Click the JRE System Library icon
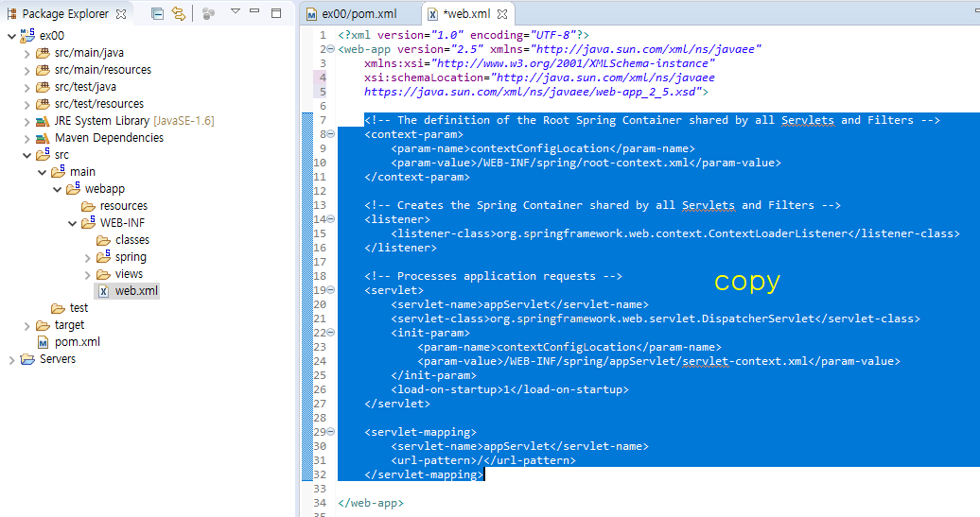Viewport: 980px width, 517px height. pos(43,121)
